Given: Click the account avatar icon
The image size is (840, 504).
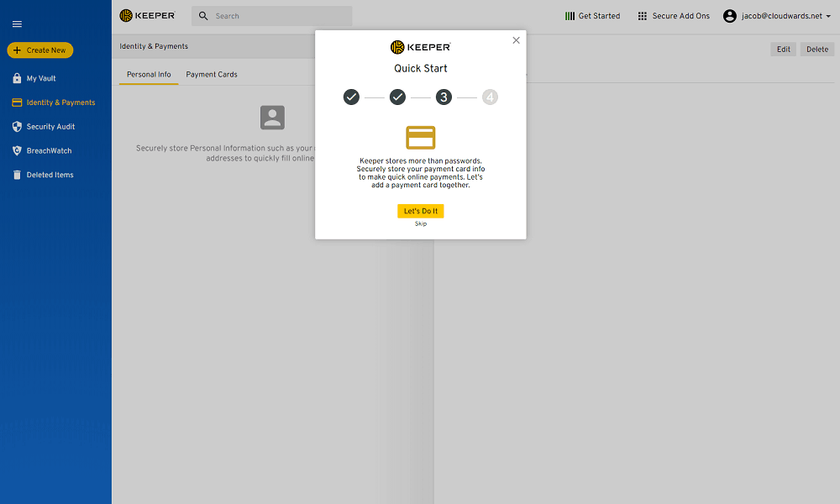Looking at the screenshot, I should point(730,16).
